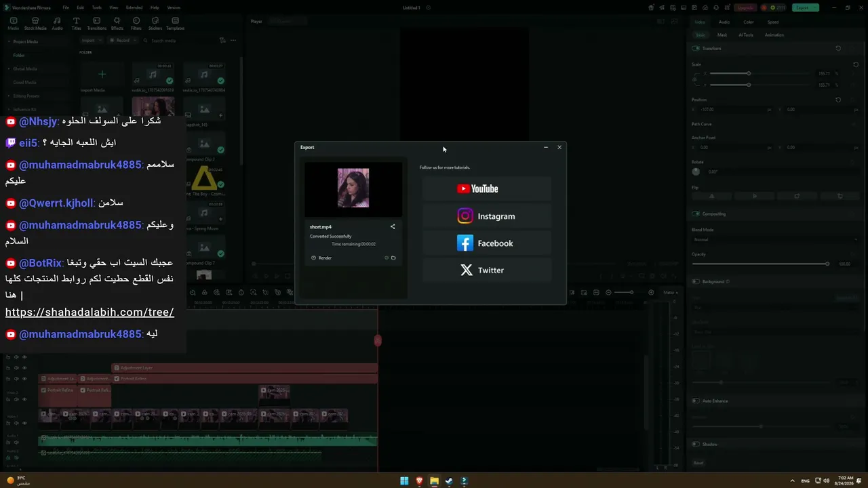Select the Animation sub-tab

point(774,35)
